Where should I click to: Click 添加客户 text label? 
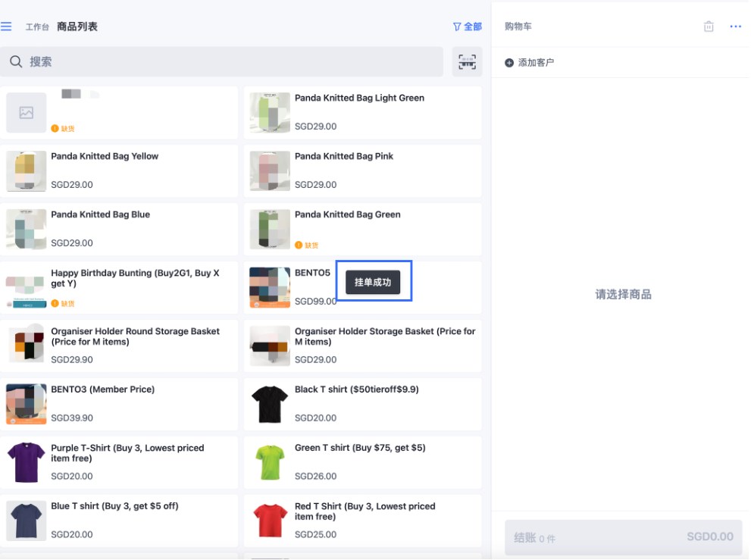(536, 63)
